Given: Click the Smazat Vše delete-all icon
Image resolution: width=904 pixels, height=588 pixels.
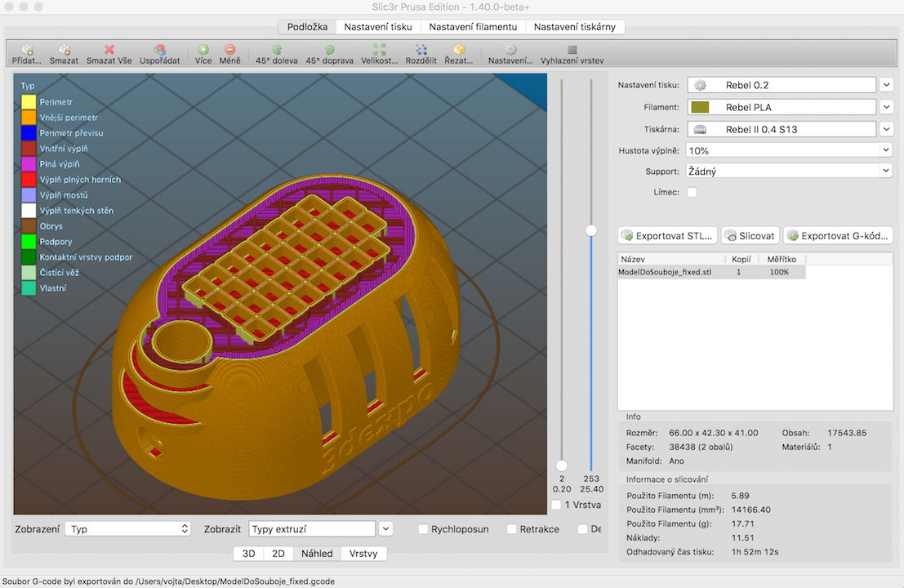Looking at the screenshot, I should tap(109, 50).
